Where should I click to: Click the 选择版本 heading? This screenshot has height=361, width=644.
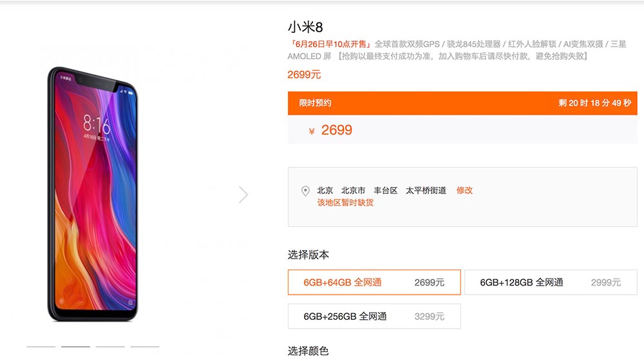[x=308, y=255]
